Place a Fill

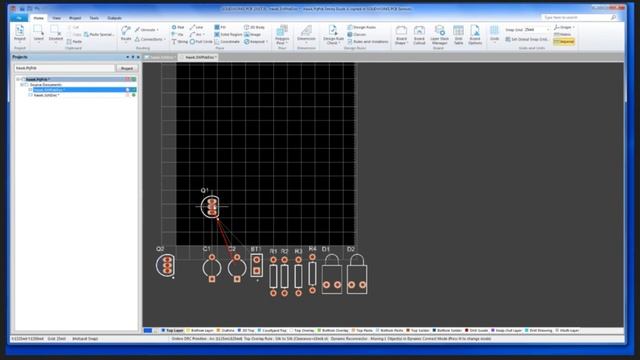(220, 27)
